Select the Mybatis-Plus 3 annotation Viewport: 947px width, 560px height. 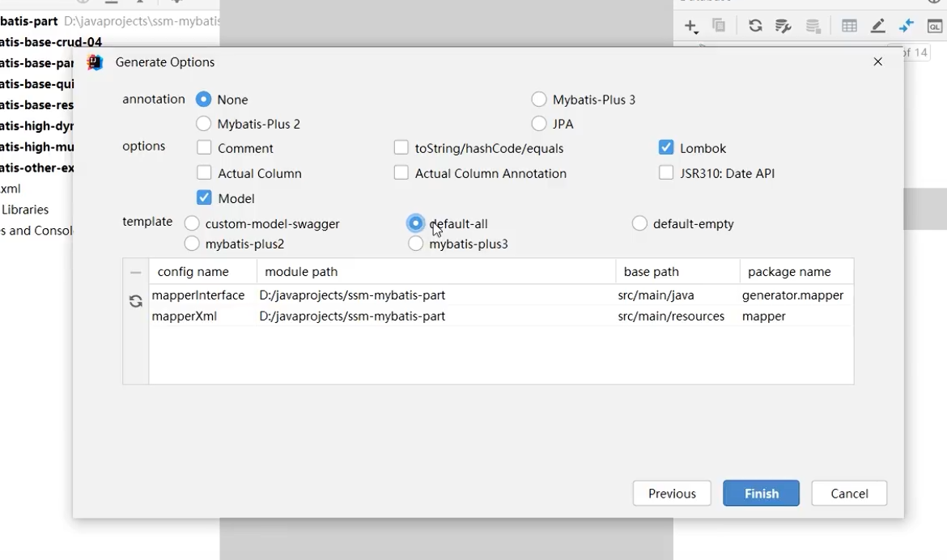click(x=539, y=100)
